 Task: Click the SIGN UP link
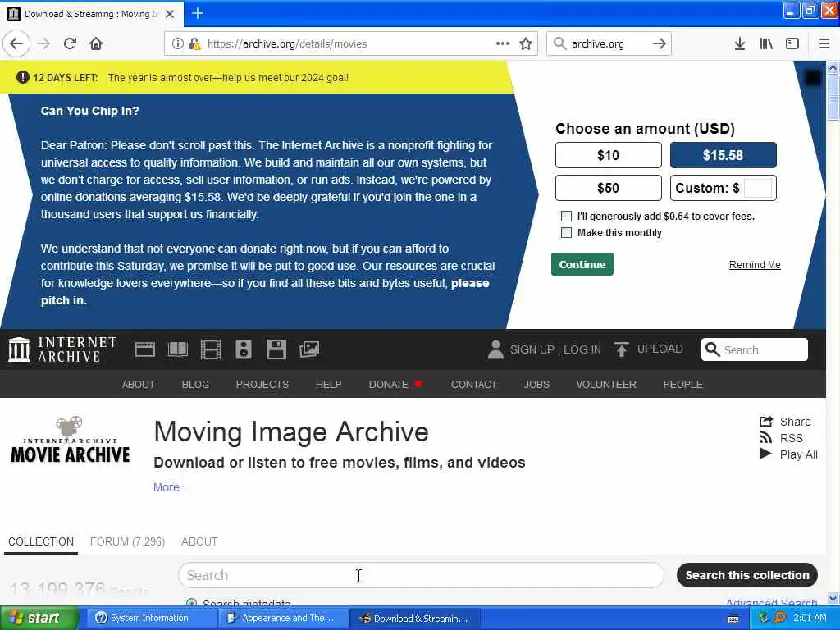point(532,349)
